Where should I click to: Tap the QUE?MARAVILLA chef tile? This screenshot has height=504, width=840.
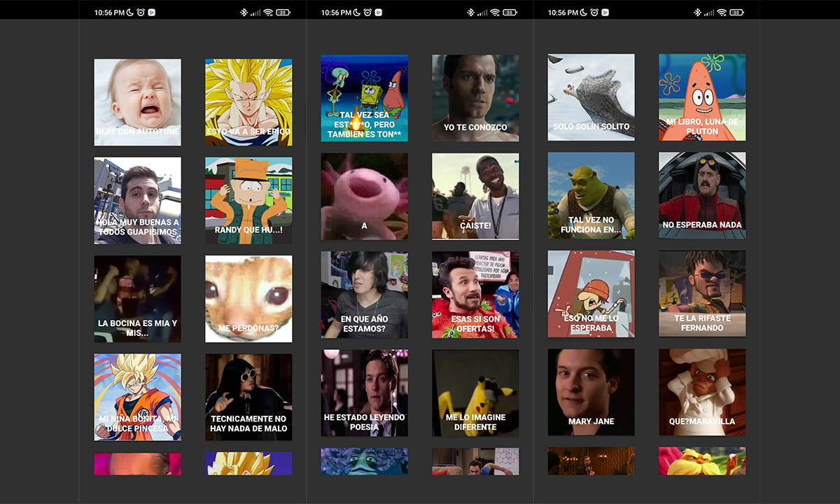click(702, 392)
